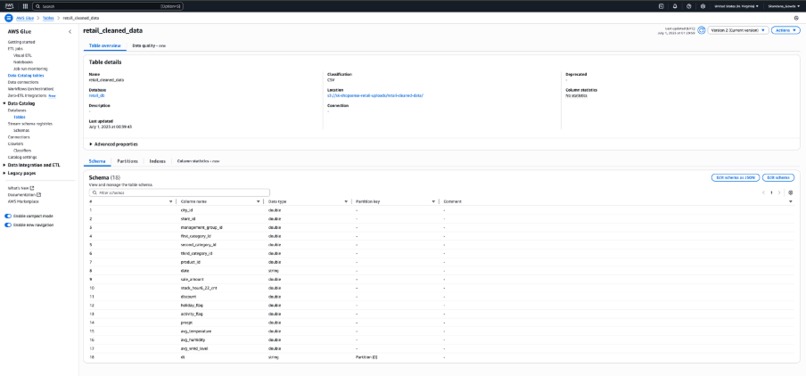Open the region selector dropdown
The height and width of the screenshot is (376, 806).
tap(737, 6)
